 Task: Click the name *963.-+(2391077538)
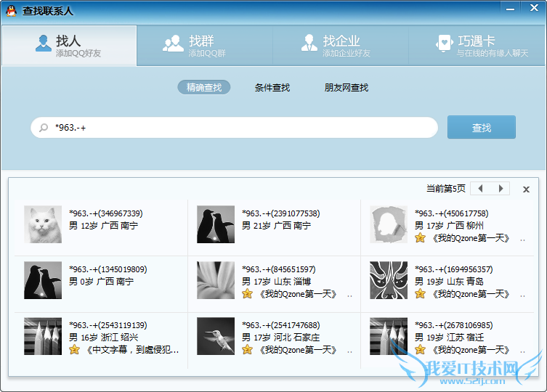pos(281,213)
